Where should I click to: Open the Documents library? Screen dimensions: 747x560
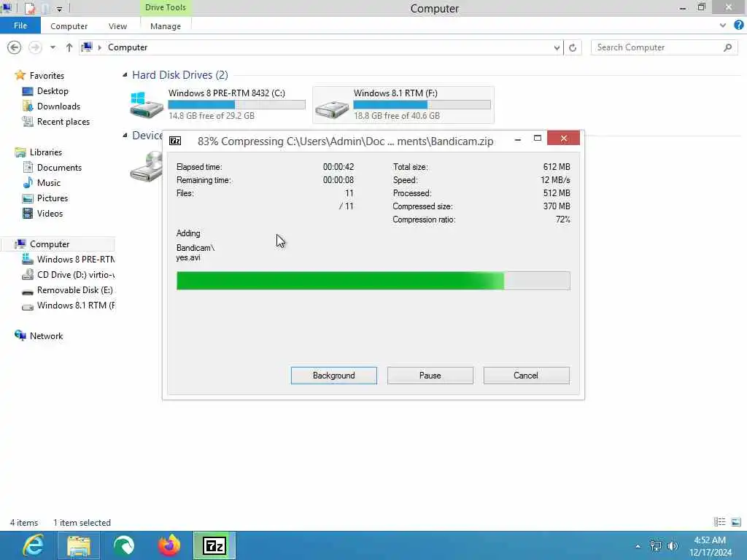tap(59, 167)
